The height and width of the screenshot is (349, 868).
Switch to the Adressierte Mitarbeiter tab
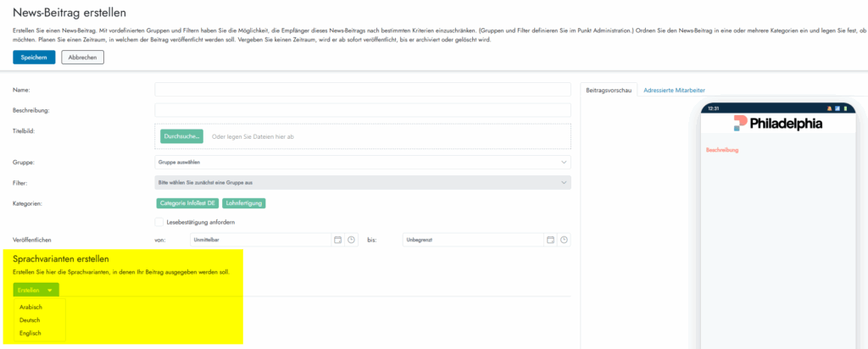click(674, 90)
